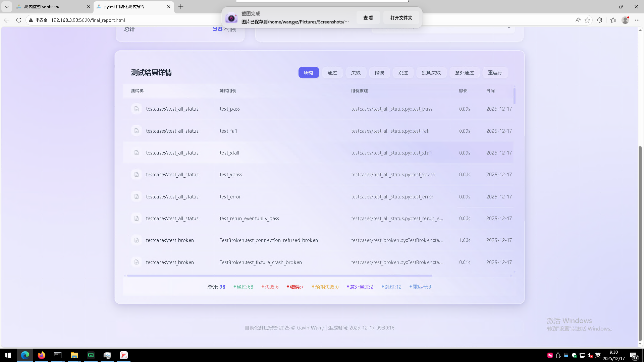Click 打开文件夹 in the screenshot notification

coord(401,18)
